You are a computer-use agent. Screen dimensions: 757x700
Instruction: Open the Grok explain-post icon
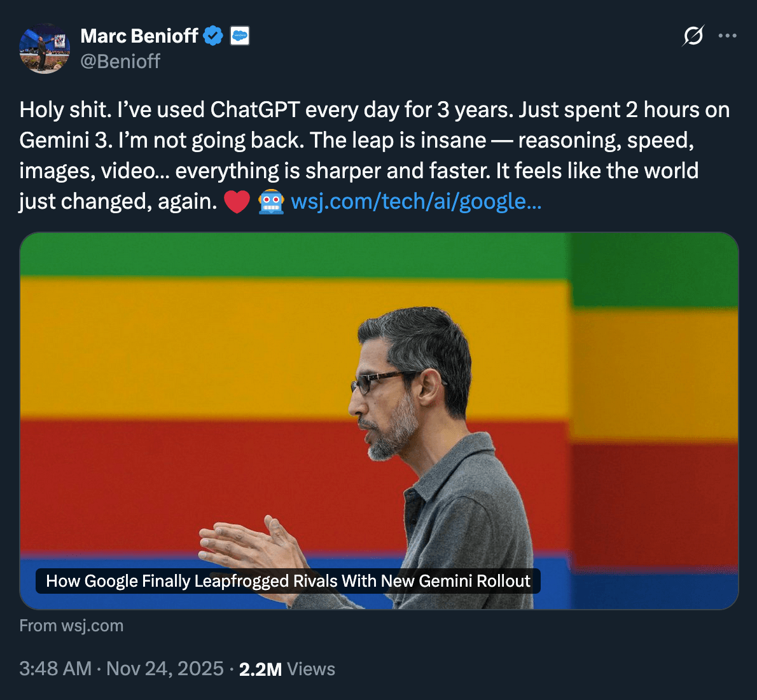tap(693, 36)
